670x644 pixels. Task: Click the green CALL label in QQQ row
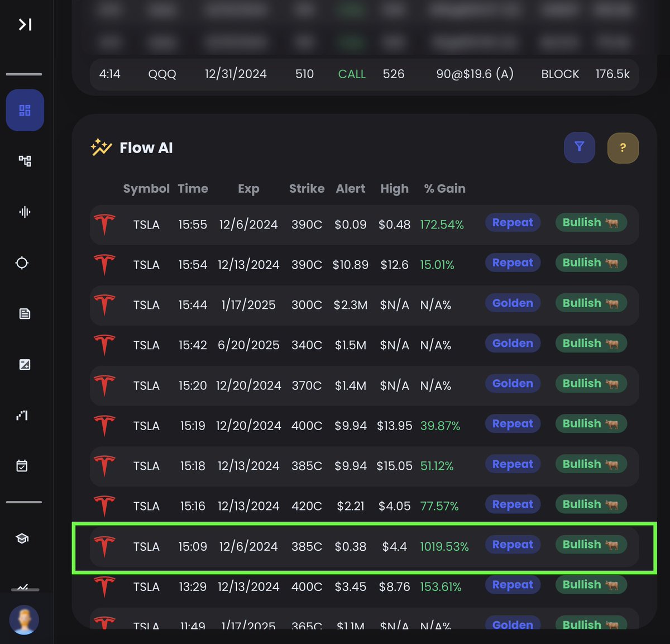(x=352, y=74)
